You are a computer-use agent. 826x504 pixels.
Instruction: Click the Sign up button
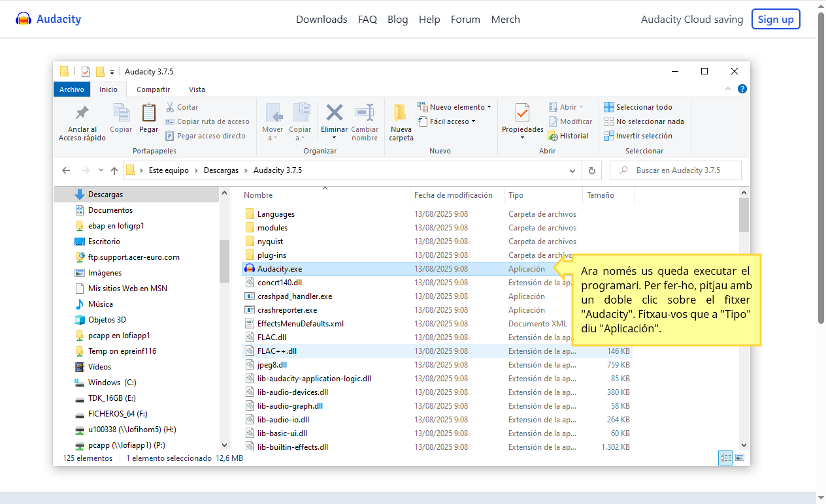(x=776, y=20)
